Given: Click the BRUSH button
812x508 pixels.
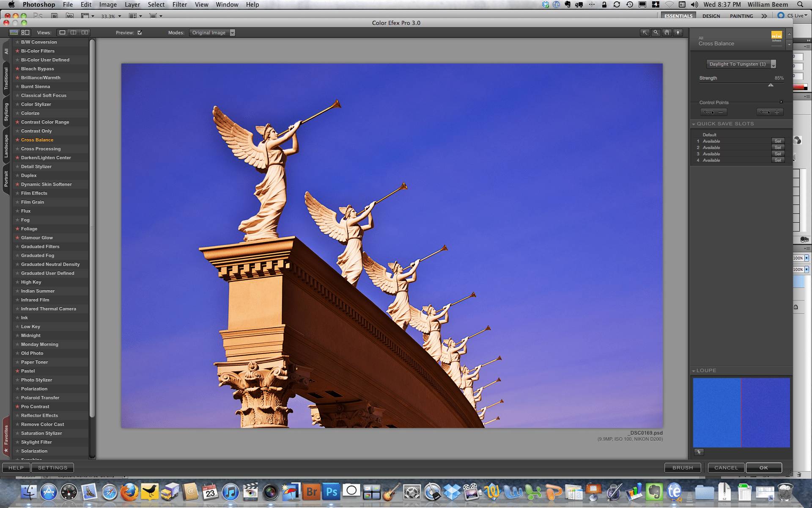Looking at the screenshot, I should [x=683, y=468].
